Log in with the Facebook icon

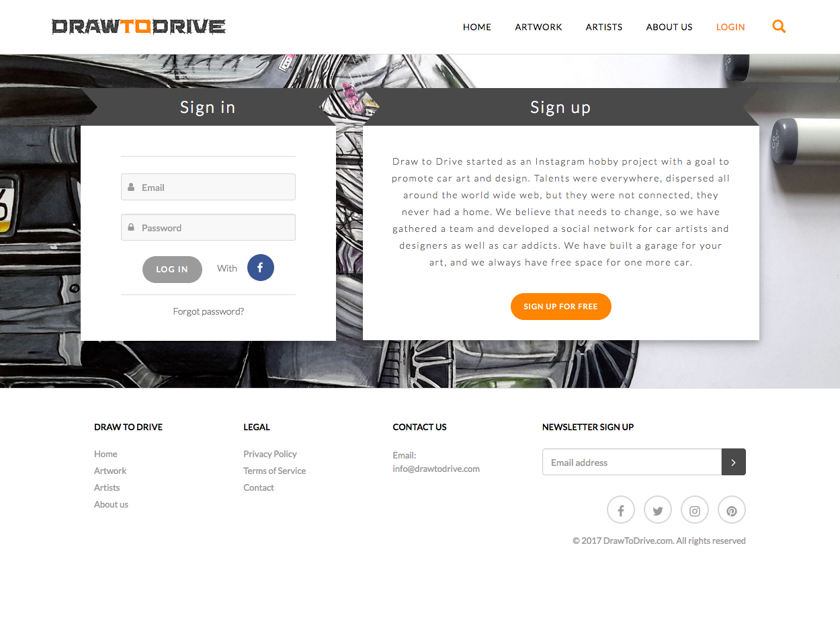point(261,268)
